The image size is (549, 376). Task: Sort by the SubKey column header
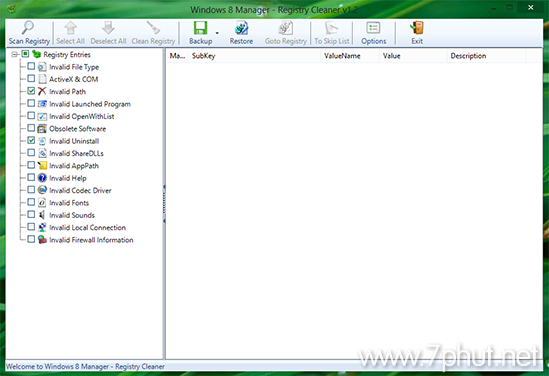tap(255, 56)
